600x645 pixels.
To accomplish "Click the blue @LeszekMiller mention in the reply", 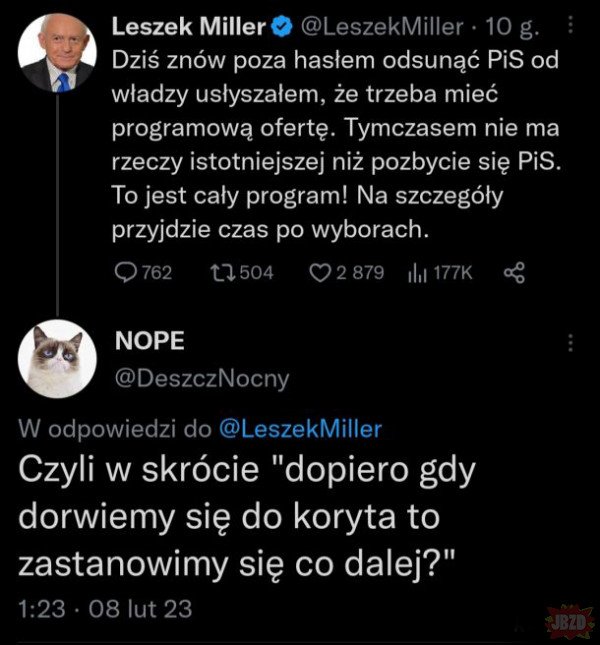I will [x=299, y=428].
